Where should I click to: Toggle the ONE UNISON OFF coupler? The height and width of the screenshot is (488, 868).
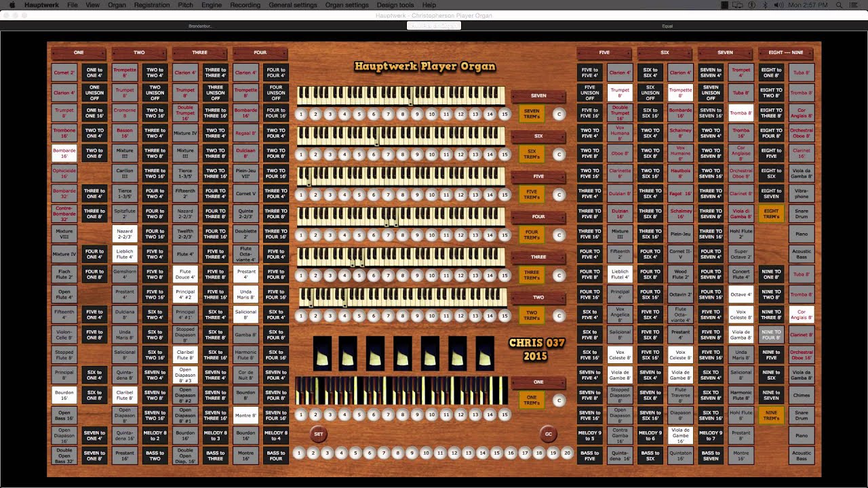[95, 92]
